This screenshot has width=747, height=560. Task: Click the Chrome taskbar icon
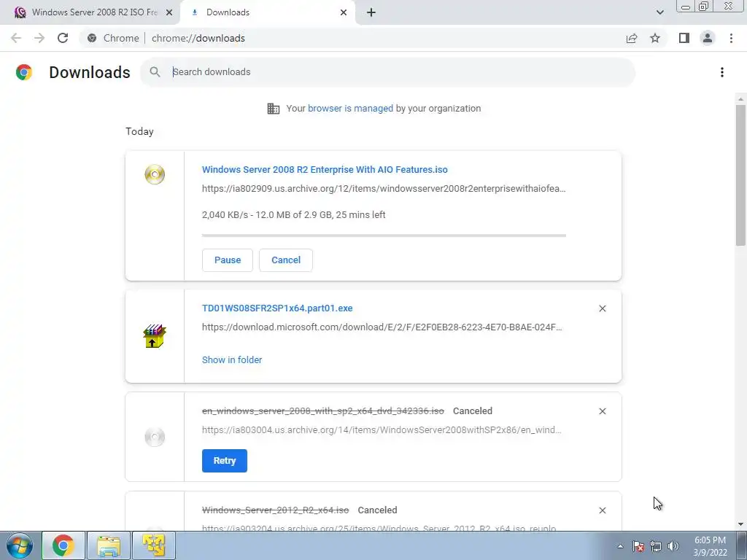(x=63, y=545)
